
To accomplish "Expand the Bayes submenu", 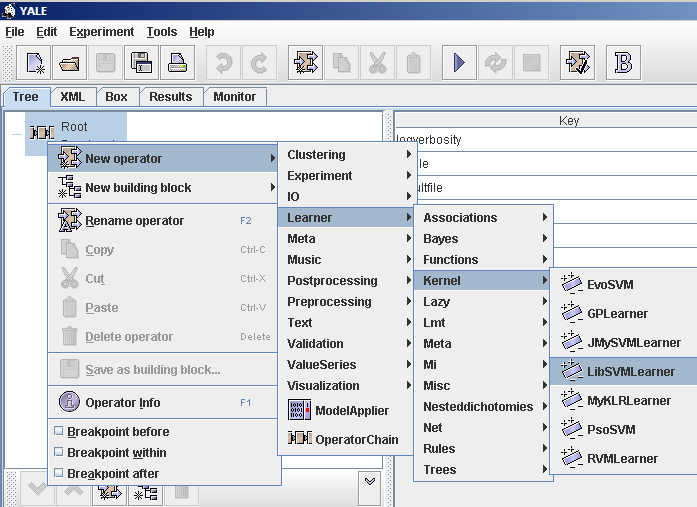I will click(x=483, y=239).
